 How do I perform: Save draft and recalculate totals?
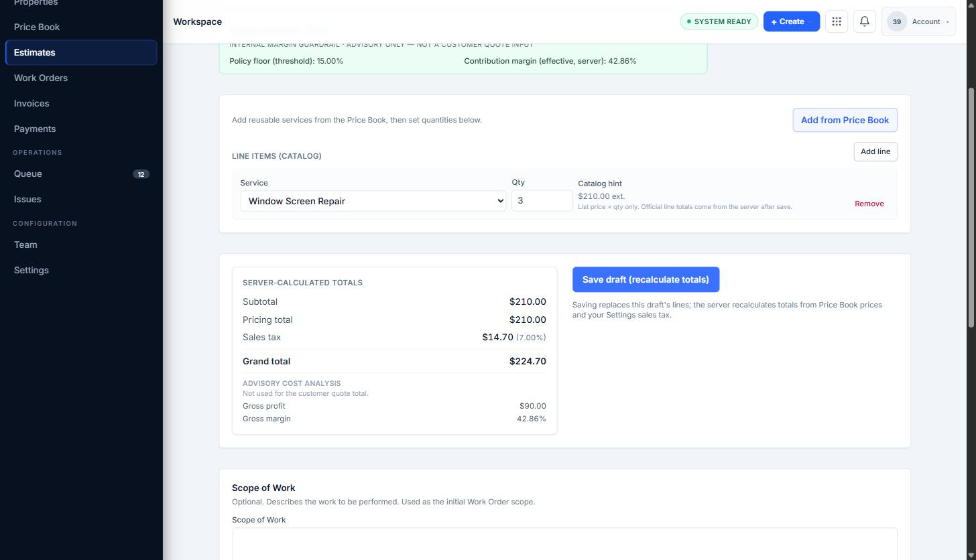pos(646,279)
